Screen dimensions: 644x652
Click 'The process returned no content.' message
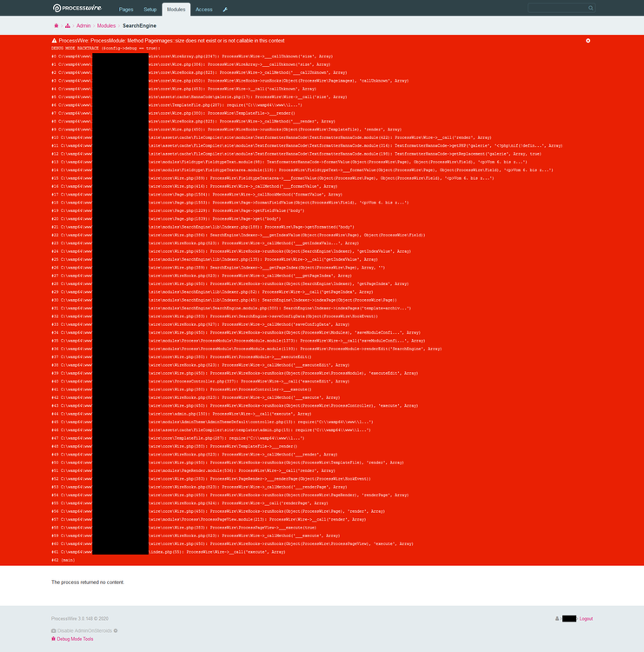(x=88, y=582)
